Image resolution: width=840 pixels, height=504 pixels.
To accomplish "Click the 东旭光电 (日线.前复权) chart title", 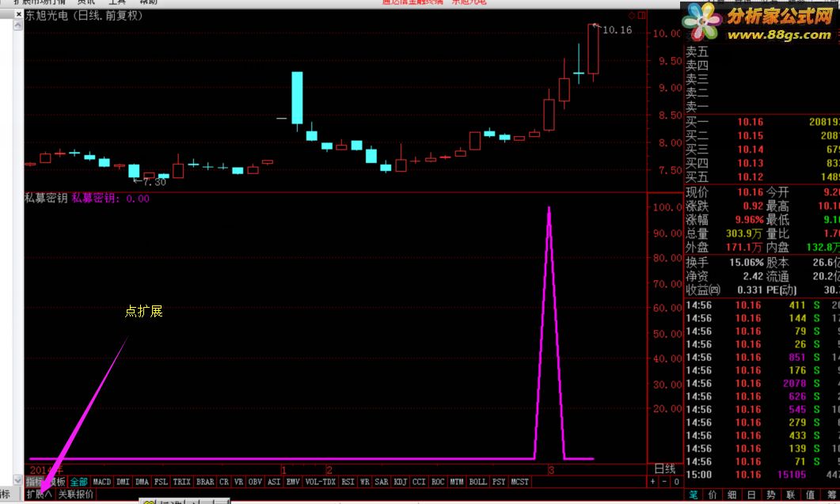I will click(x=84, y=16).
